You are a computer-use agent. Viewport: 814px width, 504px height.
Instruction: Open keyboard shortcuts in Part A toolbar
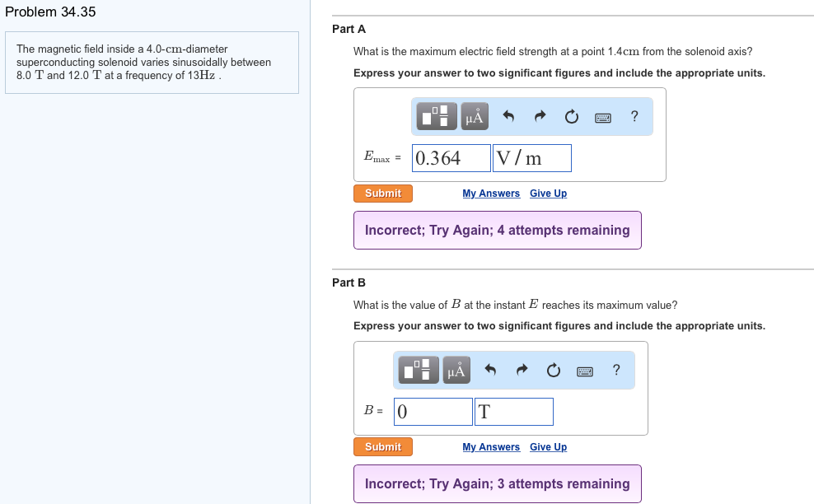(603, 118)
